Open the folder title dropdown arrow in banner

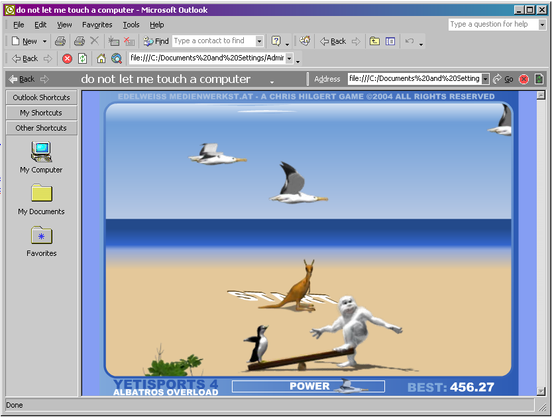coord(272,82)
